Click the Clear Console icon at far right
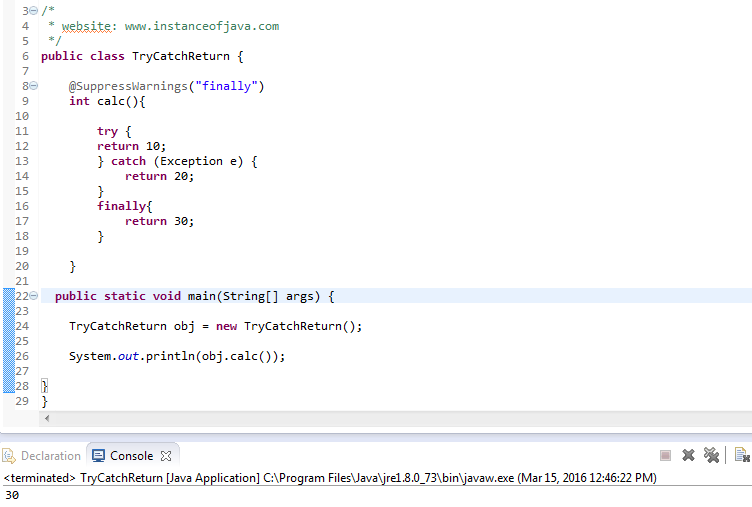 point(741,455)
